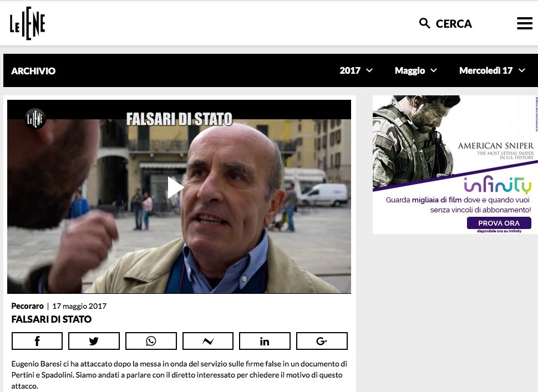The height and width of the screenshot is (392, 538).
Task: Open the FALSARI DI STATO article title
Action: (x=52, y=319)
